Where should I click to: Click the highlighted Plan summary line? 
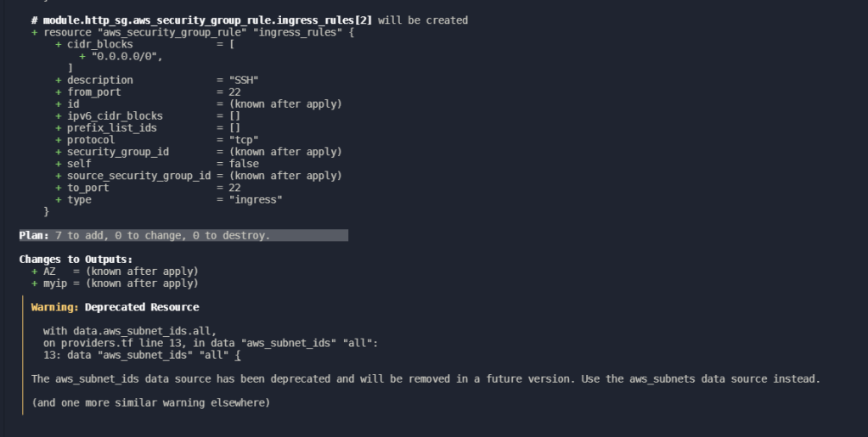183,235
